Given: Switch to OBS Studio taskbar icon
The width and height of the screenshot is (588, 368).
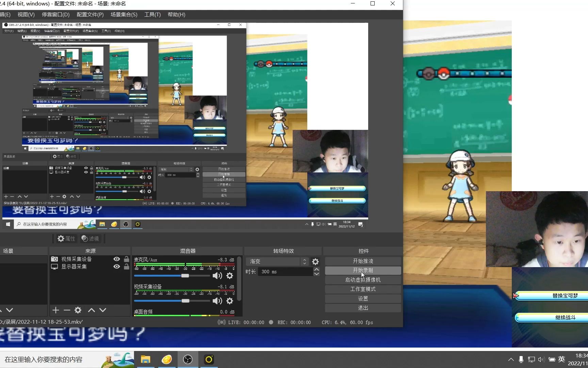Looking at the screenshot, I should pos(188,359).
